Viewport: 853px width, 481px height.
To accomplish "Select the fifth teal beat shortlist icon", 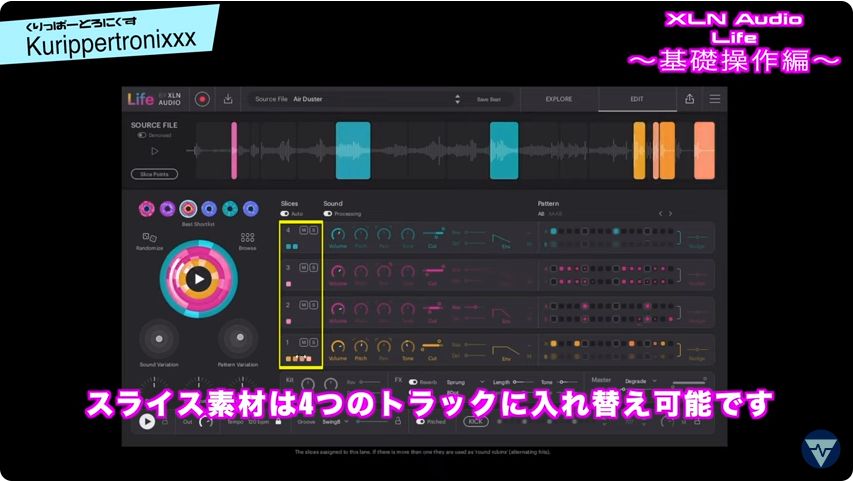I will tap(230, 208).
